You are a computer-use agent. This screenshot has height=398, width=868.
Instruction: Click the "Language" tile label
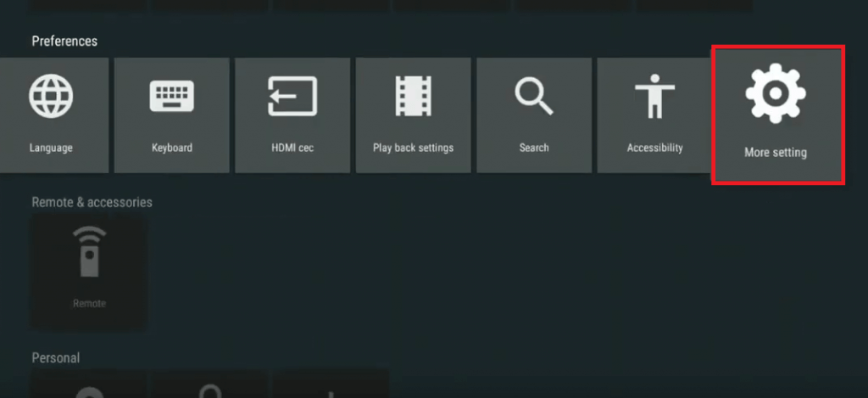(x=51, y=148)
